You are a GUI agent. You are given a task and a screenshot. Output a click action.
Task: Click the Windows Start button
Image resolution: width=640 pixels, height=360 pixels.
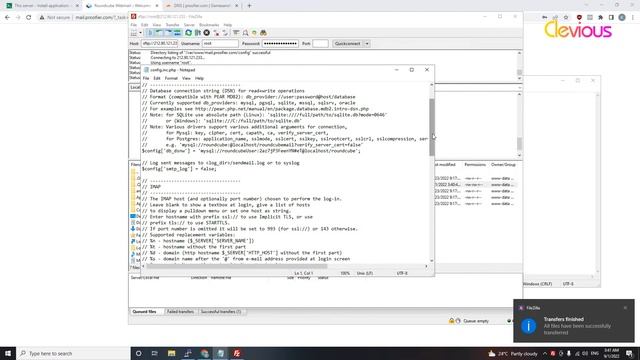[8, 353]
